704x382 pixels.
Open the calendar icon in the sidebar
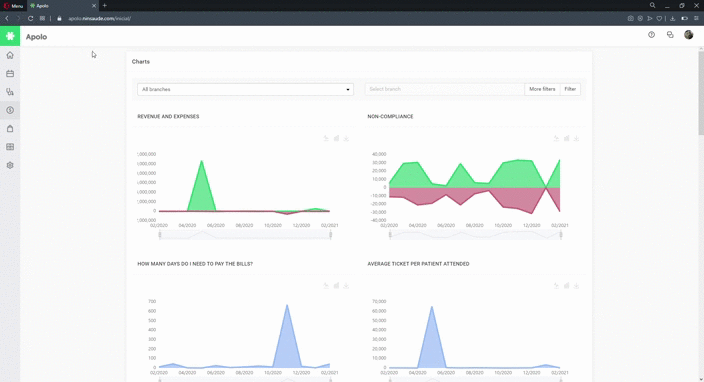click(10, 74)
